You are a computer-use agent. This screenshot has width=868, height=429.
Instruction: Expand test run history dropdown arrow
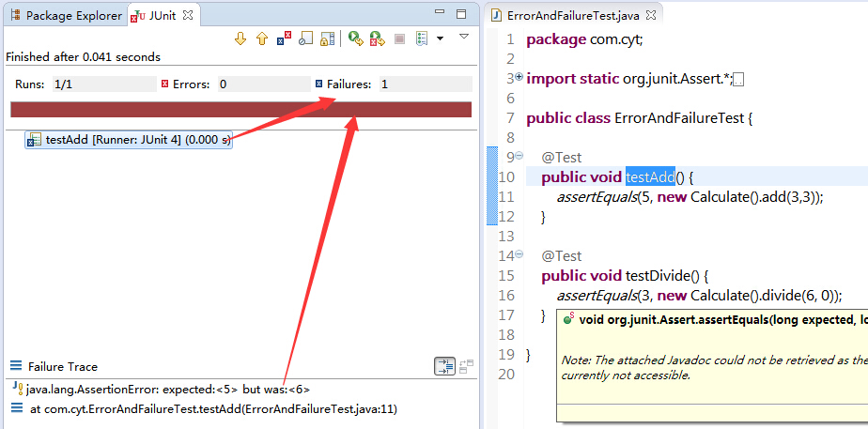click(440, 38)
